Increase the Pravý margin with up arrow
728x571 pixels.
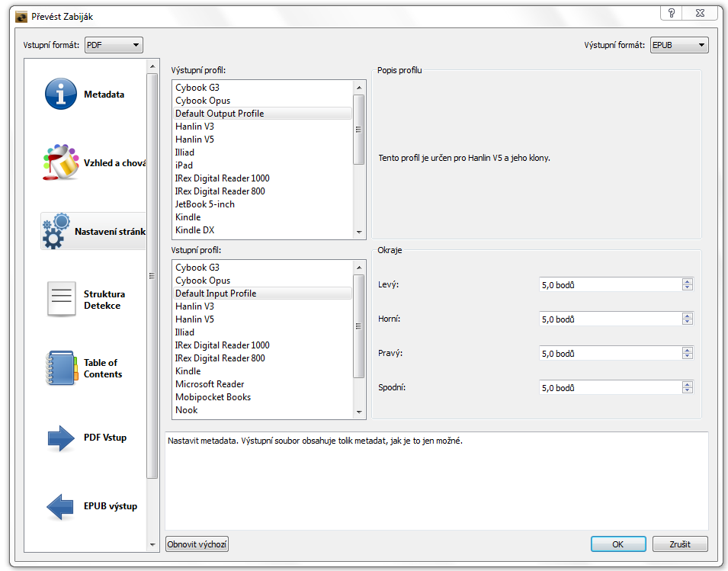click(x=688, y=350)
